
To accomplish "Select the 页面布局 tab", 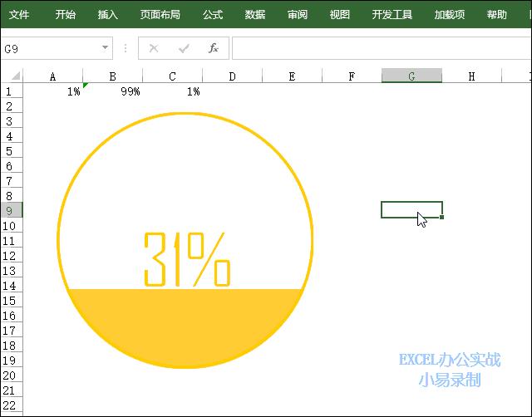I will 160,15.
